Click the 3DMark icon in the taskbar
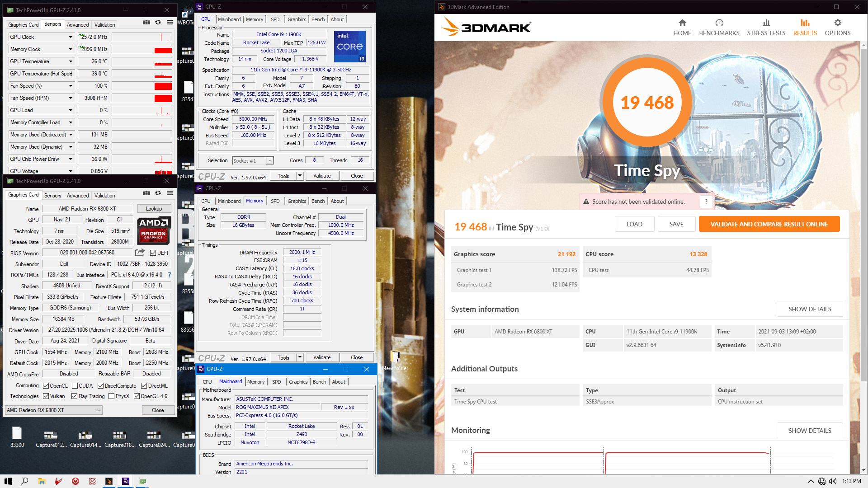868x488 pixels. [x=109, y=481]
